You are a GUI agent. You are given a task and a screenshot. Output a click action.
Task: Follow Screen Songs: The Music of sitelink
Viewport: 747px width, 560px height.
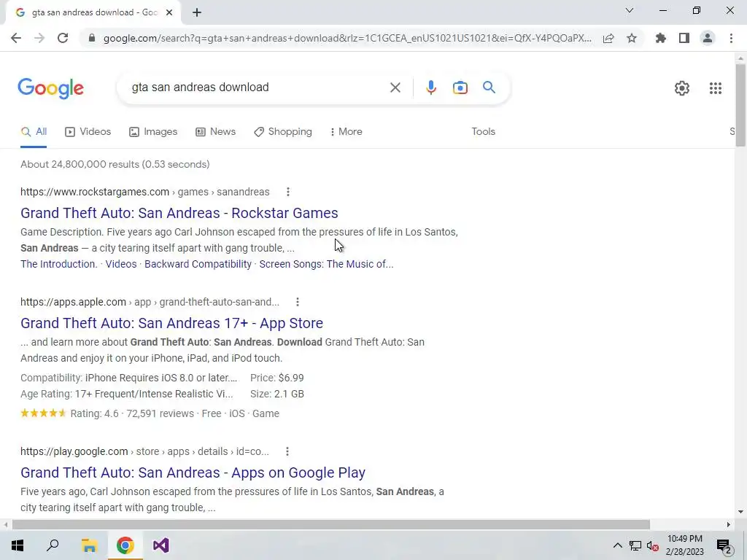tap(326, 264)
